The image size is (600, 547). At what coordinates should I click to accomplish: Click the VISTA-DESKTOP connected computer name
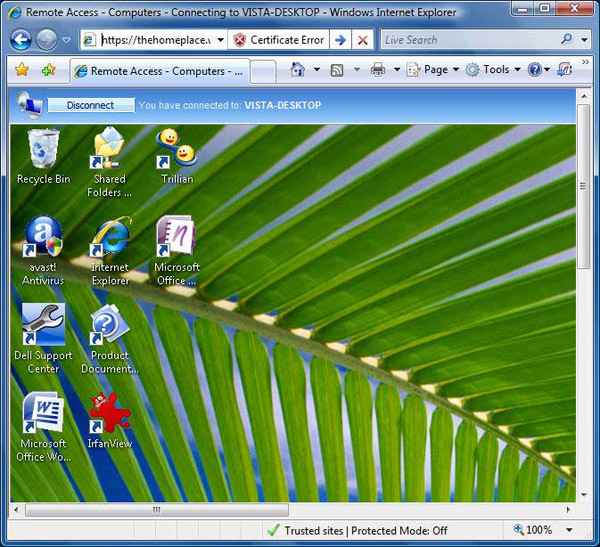(x=282, y=105)
